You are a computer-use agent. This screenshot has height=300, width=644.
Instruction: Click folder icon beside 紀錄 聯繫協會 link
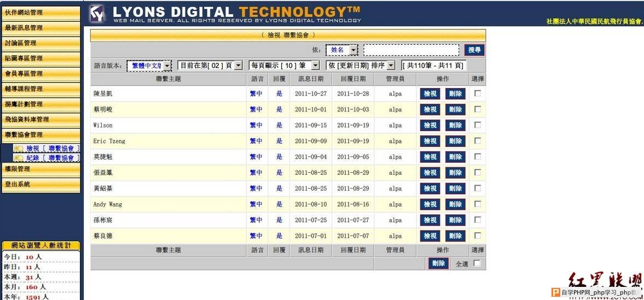pos(19,158)
